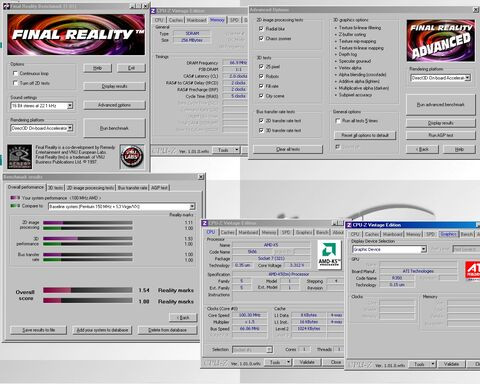Uncheck the 3D transfer rate test
The width and height of the screenshot is (480, 384).
(261, 130)
